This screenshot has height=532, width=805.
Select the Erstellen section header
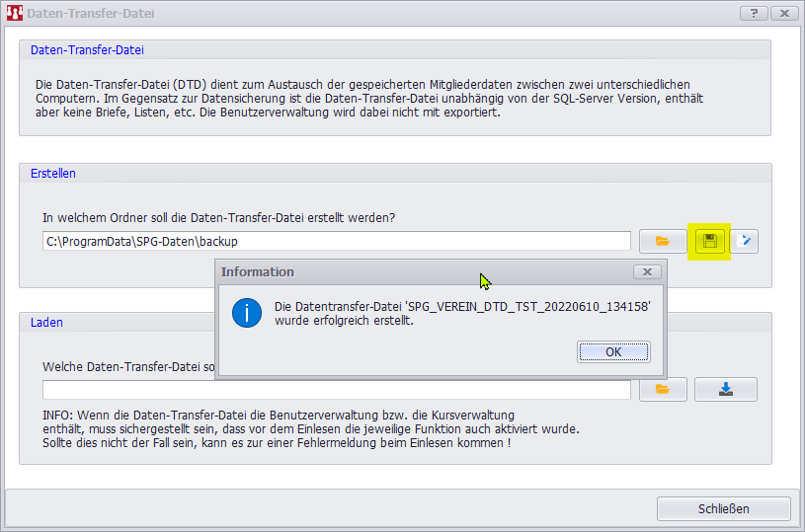point(53,173)
